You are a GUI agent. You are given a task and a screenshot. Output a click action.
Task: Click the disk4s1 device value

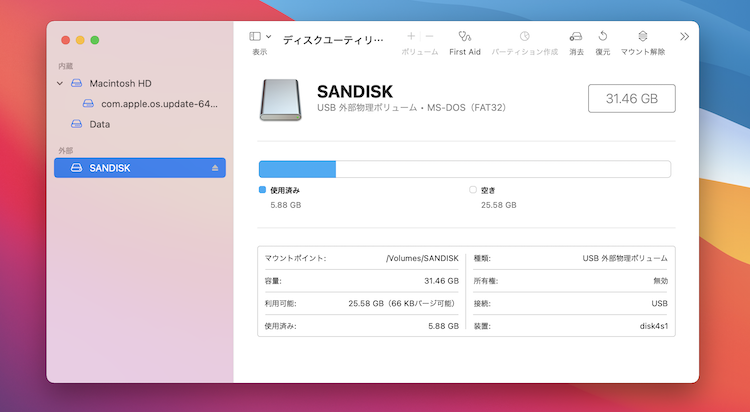(654, 326)
